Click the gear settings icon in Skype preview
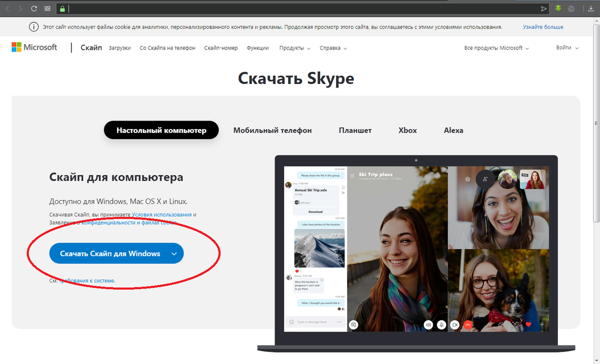 click(x=467, y=179)
